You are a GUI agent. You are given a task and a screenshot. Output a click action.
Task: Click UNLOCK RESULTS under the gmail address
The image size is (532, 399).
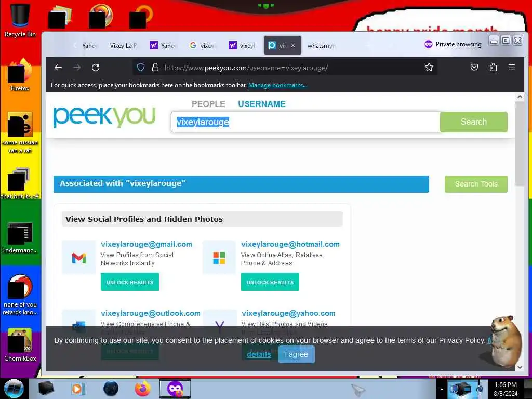click(129, 282)
